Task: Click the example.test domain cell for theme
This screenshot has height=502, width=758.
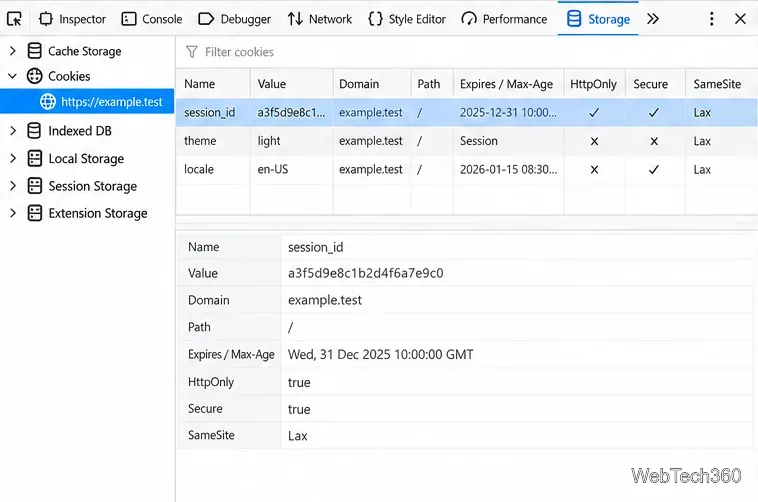Action: coord(372,141)
